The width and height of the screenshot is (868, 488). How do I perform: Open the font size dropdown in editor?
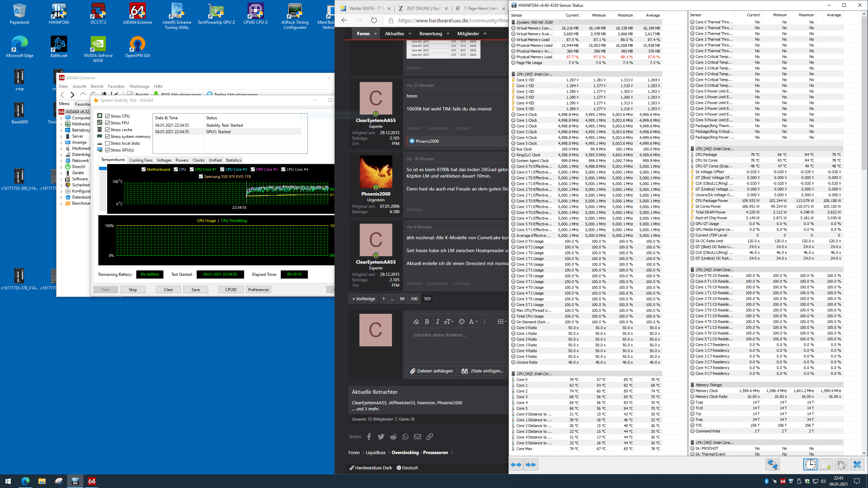tap(448, 322)
